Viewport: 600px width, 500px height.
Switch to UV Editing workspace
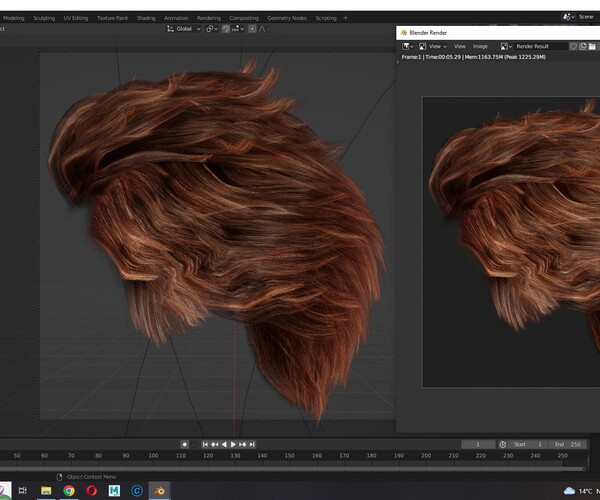pyautogui.click(x=76, y=18)
